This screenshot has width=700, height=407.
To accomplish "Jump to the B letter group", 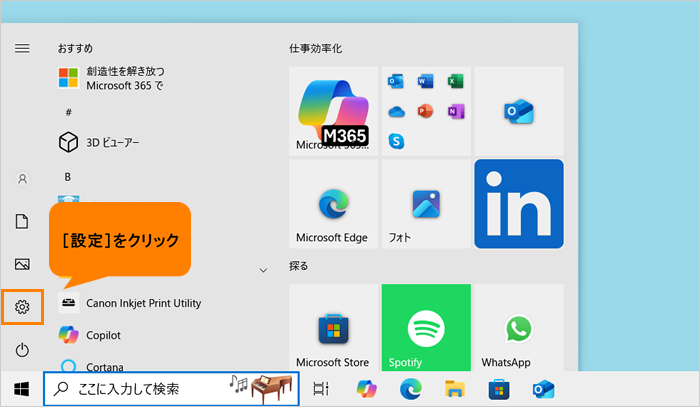I will pos(68,177).
